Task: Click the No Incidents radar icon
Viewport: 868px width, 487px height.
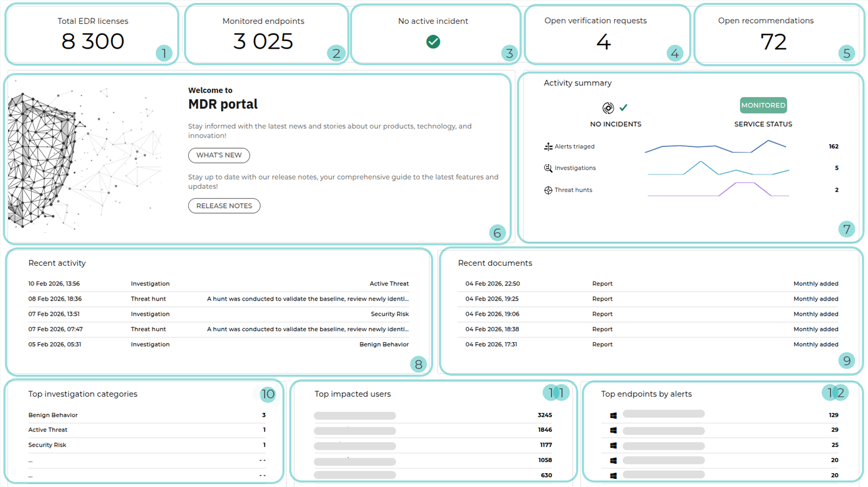Action: (608, 108)
